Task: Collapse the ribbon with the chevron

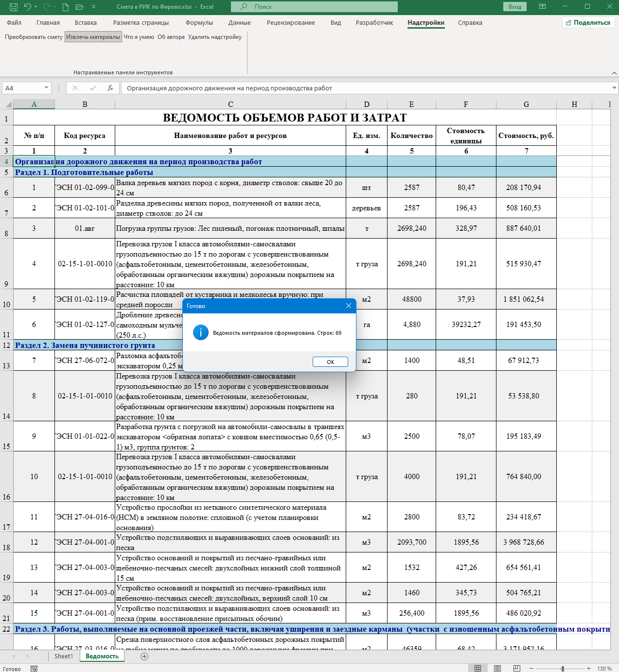Action: tap(614, 73)
